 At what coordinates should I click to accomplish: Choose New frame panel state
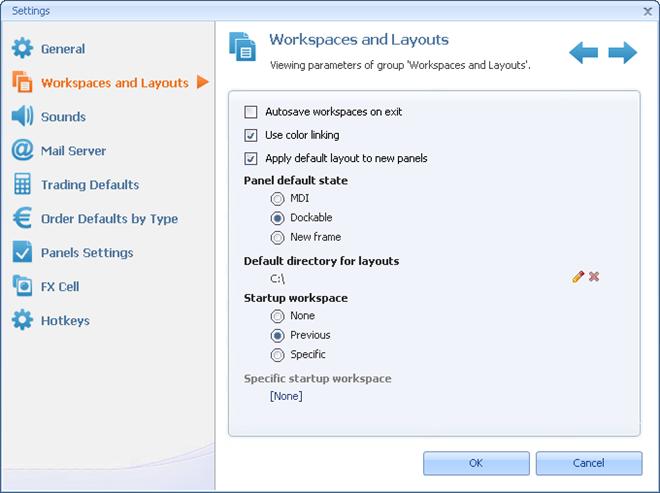277,237
